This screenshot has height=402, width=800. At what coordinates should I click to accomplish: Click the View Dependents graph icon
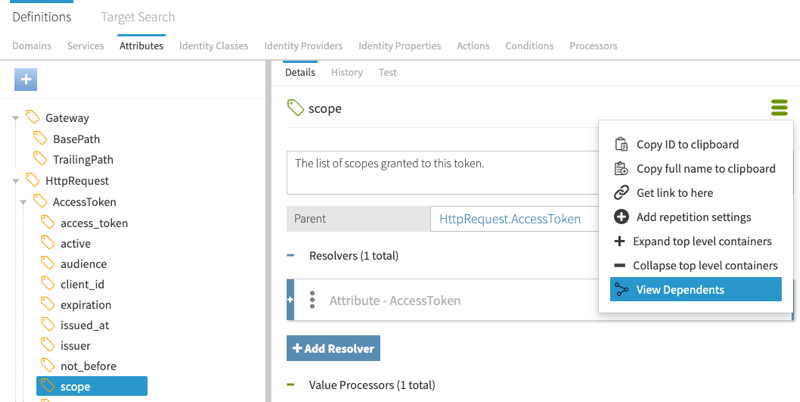coord(621,290)
